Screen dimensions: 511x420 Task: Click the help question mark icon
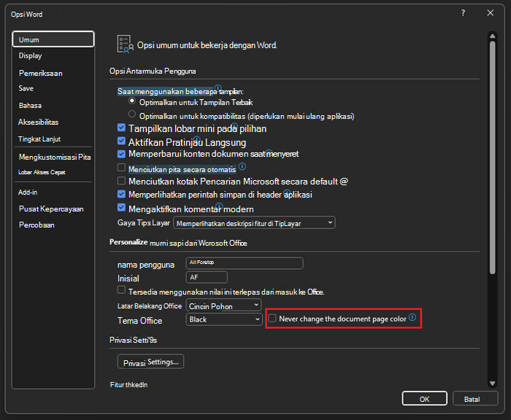pyautogui.click(x=463, y=13)
